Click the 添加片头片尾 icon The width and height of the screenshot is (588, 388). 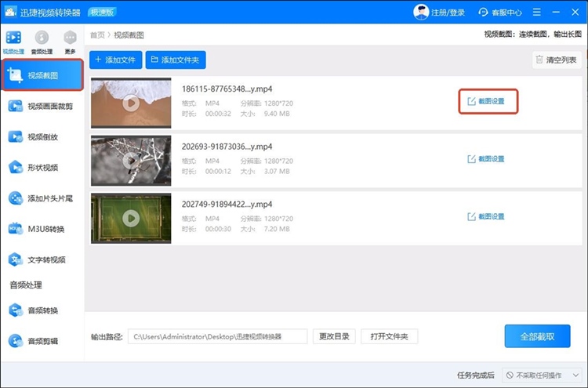16,198
